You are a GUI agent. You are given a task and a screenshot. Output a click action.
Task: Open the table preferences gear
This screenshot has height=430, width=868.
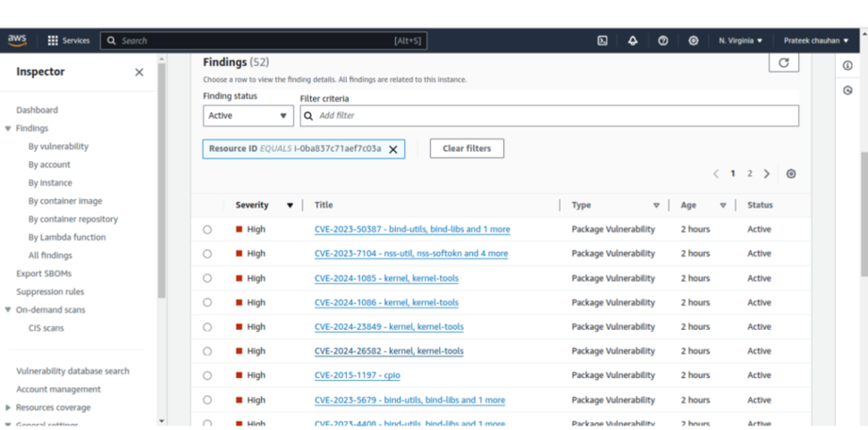point(791,174)
